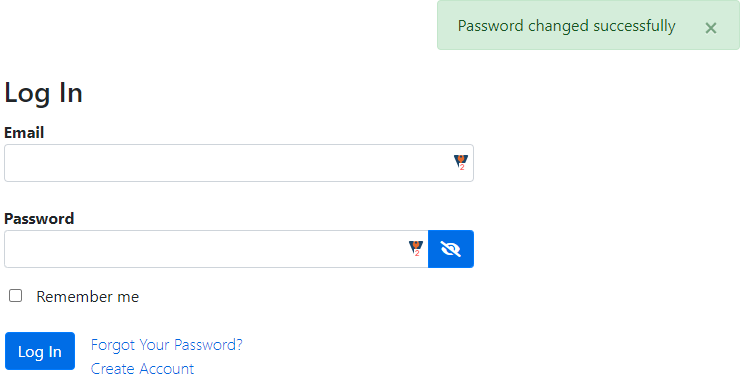Toggle password visibility with crossed-eye icon
This screenshot has height=390, width=745.
(450, 249)
